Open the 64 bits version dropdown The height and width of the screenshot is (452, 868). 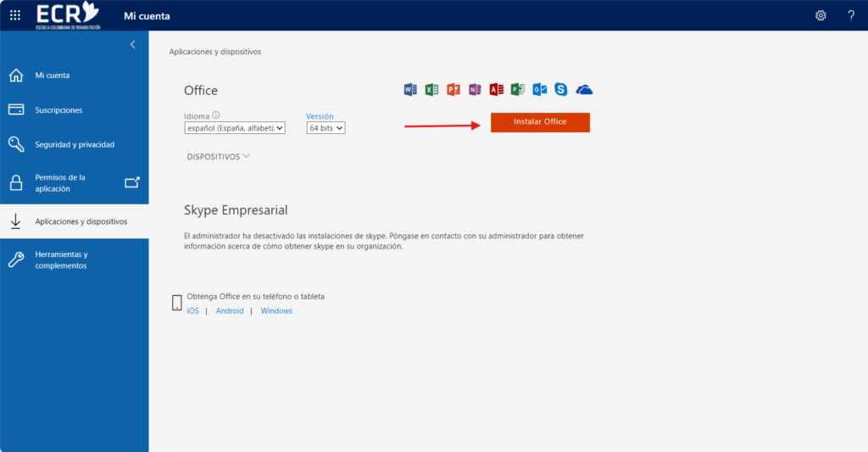click(x=325, y=128)
